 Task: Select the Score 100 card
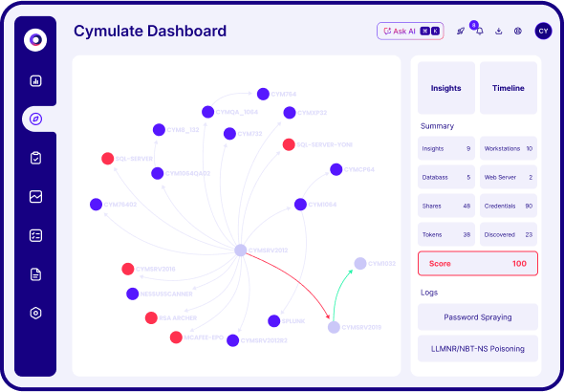(478, 264)
